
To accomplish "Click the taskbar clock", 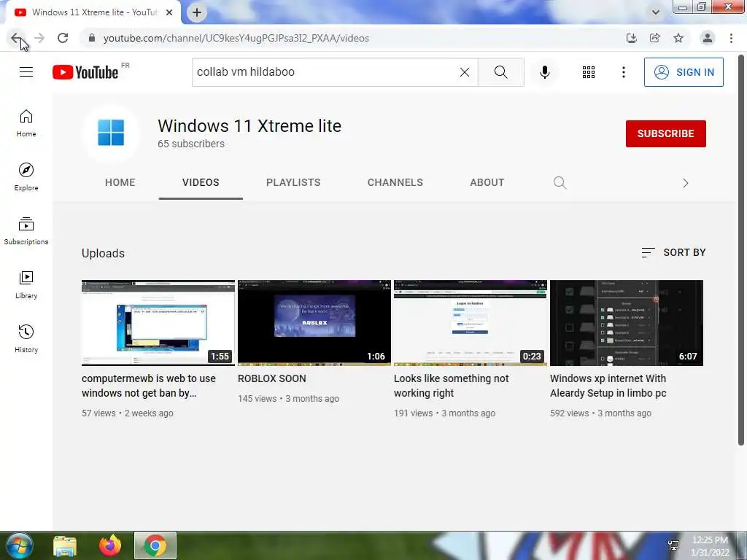I will point(710,546).
